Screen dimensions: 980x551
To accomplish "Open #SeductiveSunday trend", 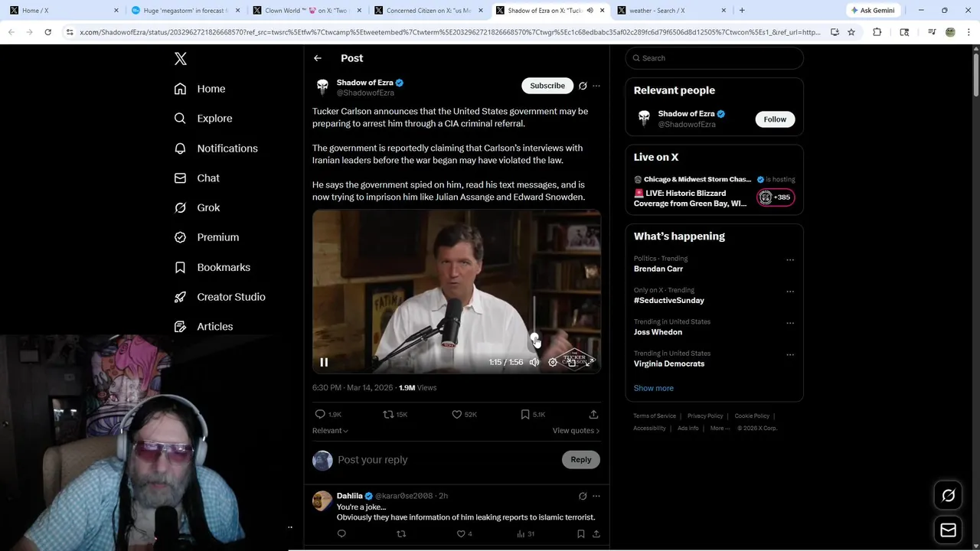I will tap(669, 300).
